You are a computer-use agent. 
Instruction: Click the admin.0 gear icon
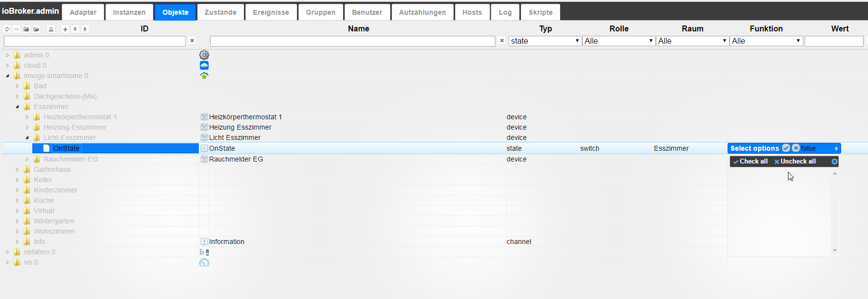coord(204,55)
